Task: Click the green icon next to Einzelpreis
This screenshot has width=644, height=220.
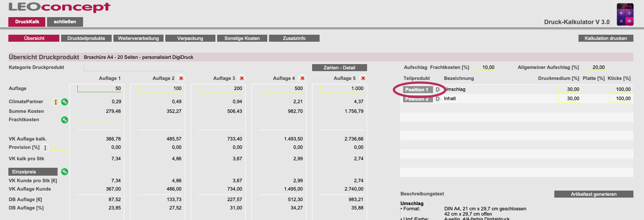Action: click(x=65, y=171)
